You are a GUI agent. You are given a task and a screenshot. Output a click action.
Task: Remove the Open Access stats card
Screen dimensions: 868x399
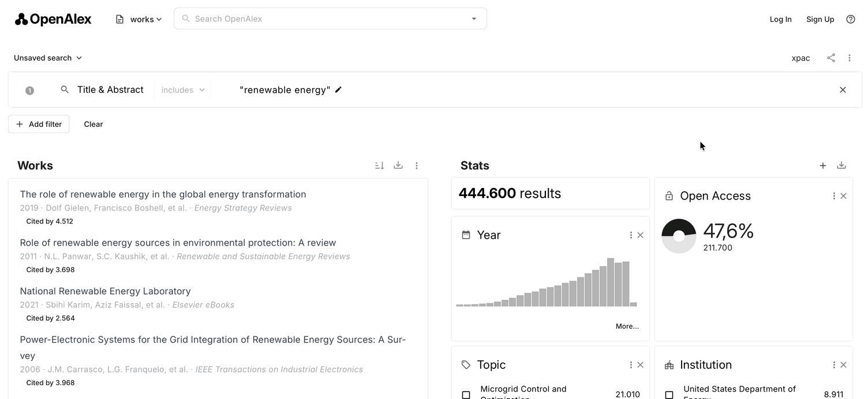click(x=843, y=196)
